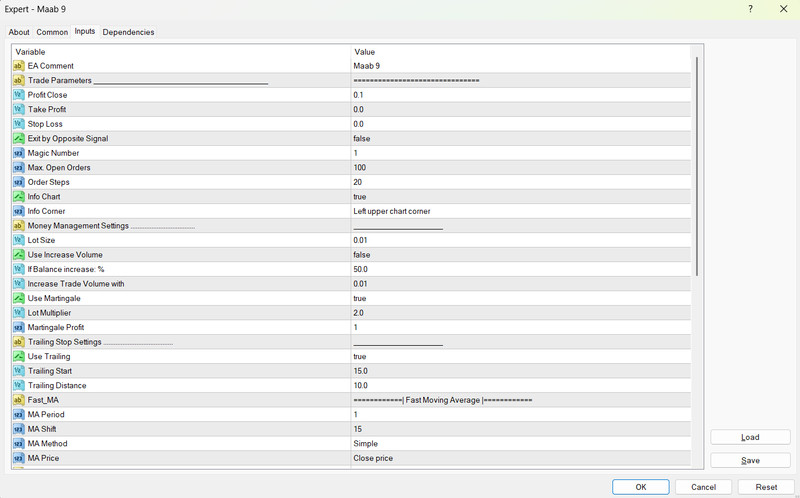Load a settings file with Load button
The width and height of the screenshot is (800, 498).
coord(750,437)
